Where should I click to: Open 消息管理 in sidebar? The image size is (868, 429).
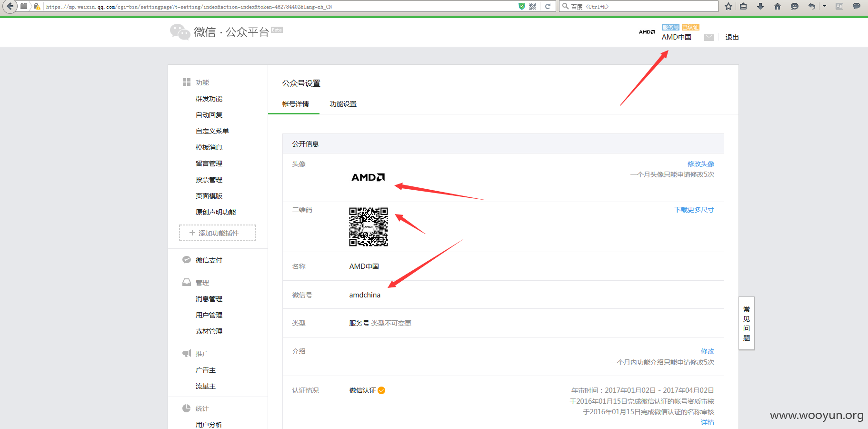tap(209, 299)
